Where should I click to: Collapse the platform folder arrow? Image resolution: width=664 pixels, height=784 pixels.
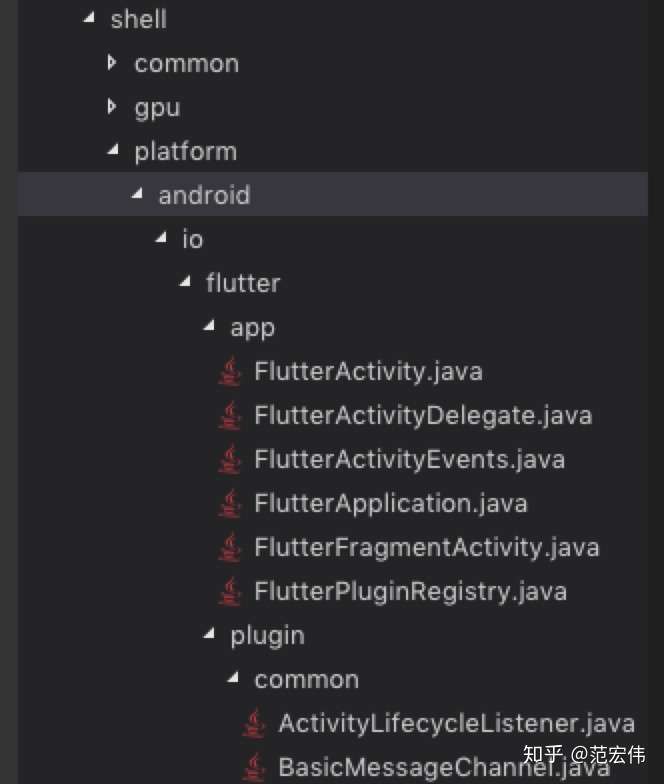113,151
